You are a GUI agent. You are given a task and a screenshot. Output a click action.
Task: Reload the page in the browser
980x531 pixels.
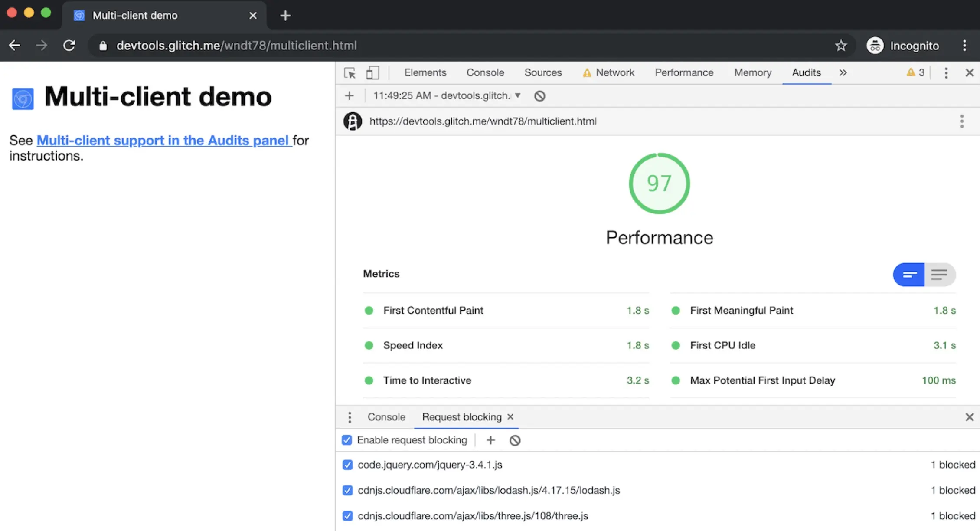[69, 46]
